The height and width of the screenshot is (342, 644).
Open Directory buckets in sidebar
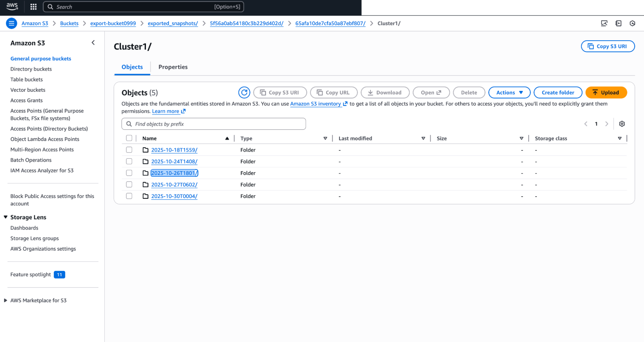(x=31, y=69)
